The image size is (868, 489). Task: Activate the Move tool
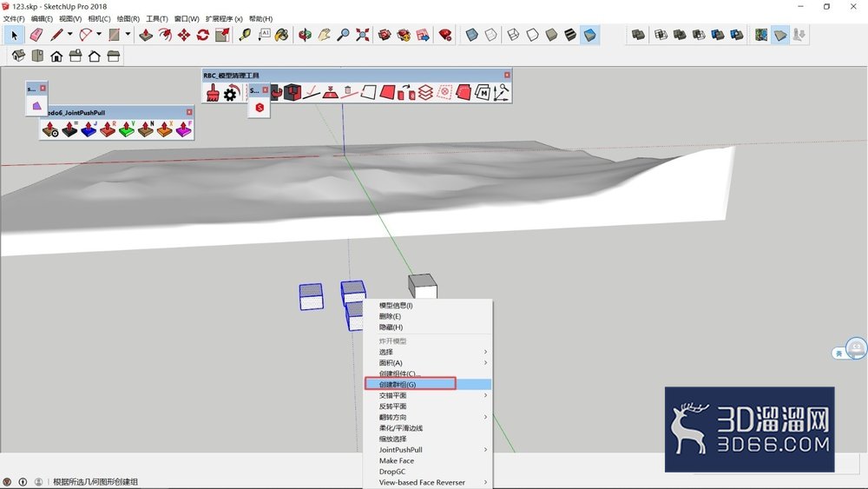184,35
